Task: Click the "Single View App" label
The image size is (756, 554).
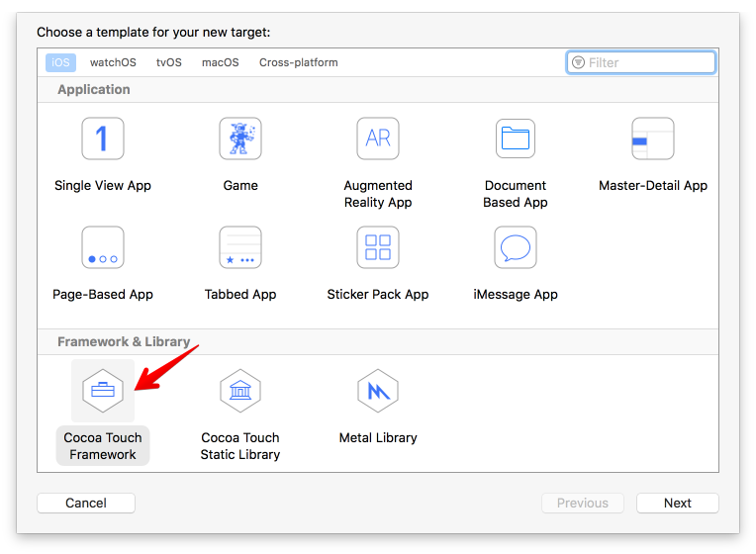Action: 103,186
